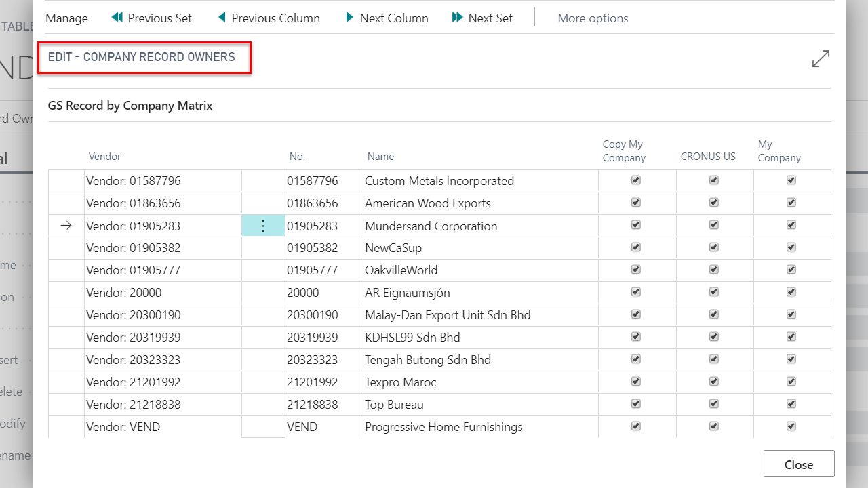The image size is (868, 488).
Task: Click the Name column header
Action: pos(380,157)
